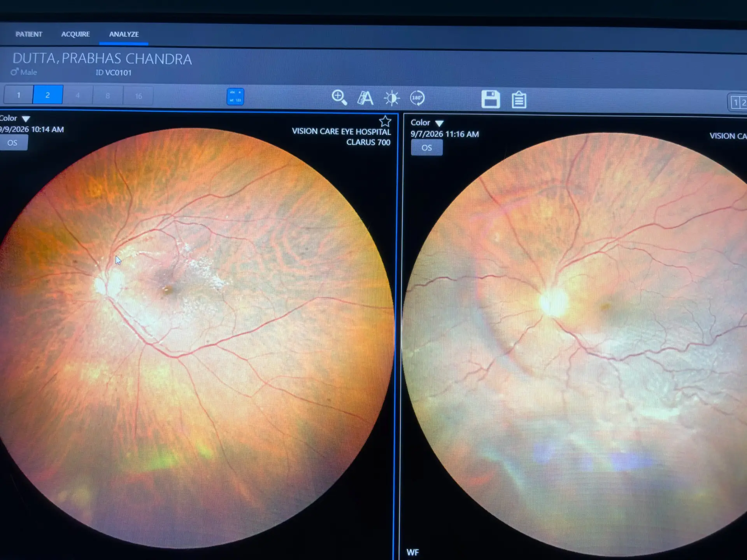The image size is (747, 560).
Task: Select the ANALYZE tab
Action: (x=124, y=34)
